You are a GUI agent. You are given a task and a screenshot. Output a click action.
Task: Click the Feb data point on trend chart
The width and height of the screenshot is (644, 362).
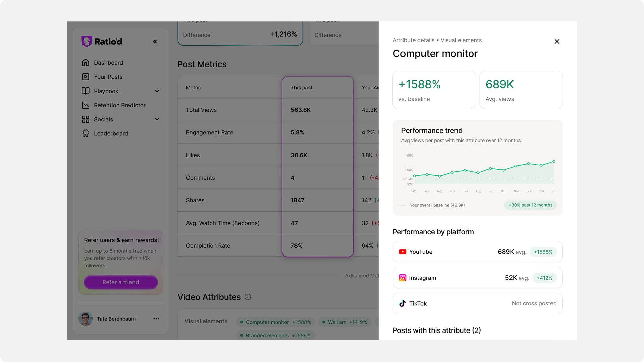pyautogui.click(x=554, y=162)
